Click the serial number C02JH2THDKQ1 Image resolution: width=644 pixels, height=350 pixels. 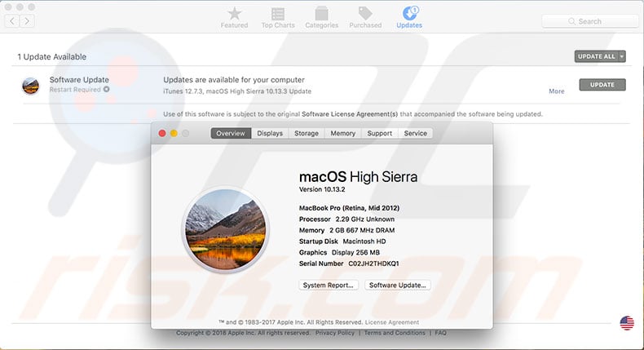[x=373, y=264]
